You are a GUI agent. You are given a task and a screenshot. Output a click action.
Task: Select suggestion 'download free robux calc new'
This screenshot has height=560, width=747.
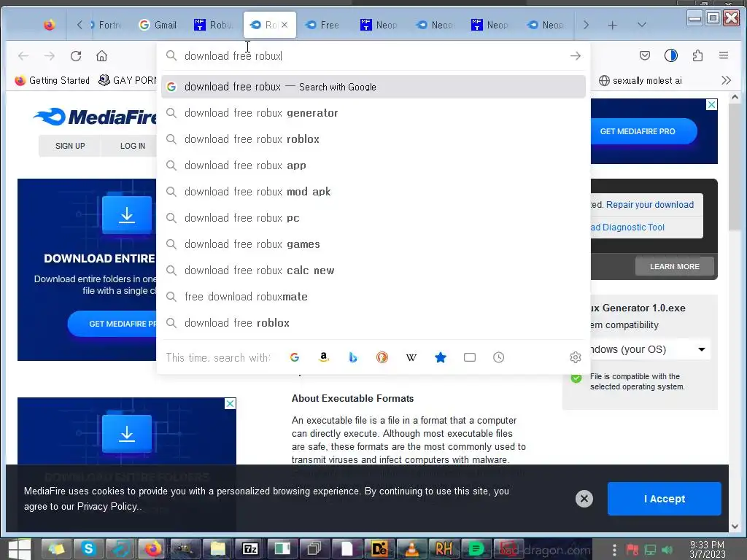tap(373, 270)
